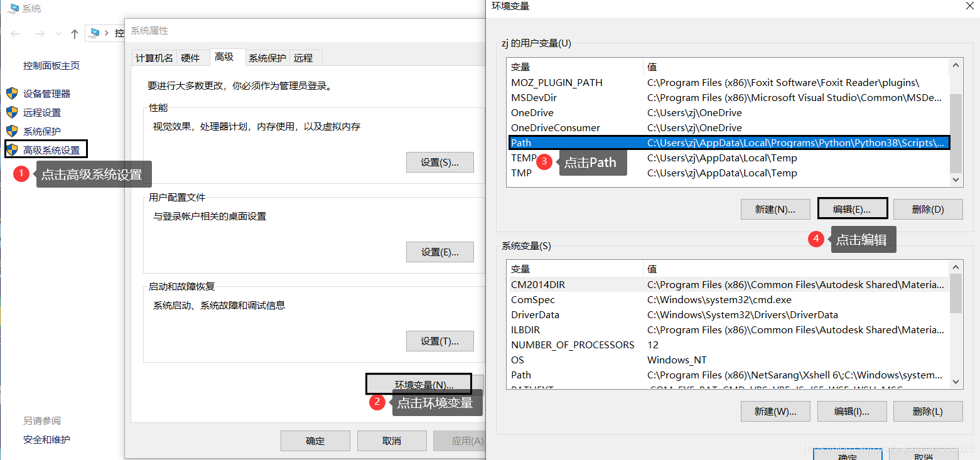Open 设备管理器 link
Image resolution: width=980 pixels, height=460 pixels.
point(47,94)
